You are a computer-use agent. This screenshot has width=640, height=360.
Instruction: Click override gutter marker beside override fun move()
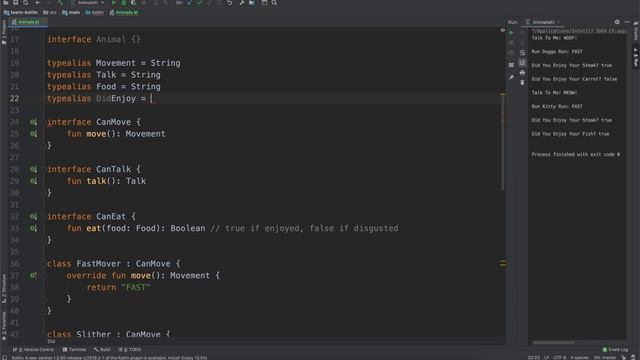[33, 276]
